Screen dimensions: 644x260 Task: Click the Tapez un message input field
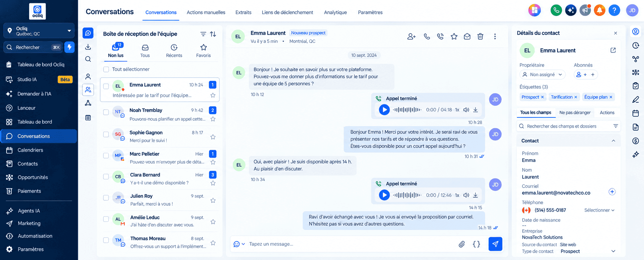click(351, 244)
